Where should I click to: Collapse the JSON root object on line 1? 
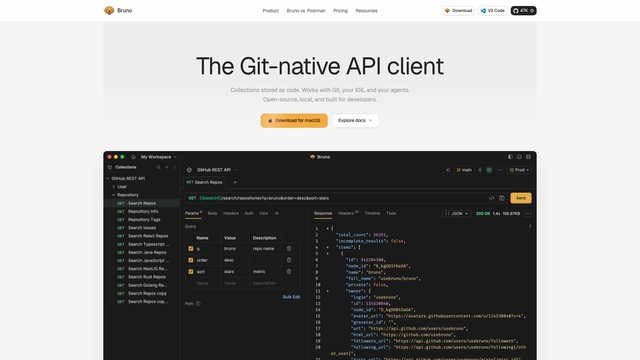point(327,229)
